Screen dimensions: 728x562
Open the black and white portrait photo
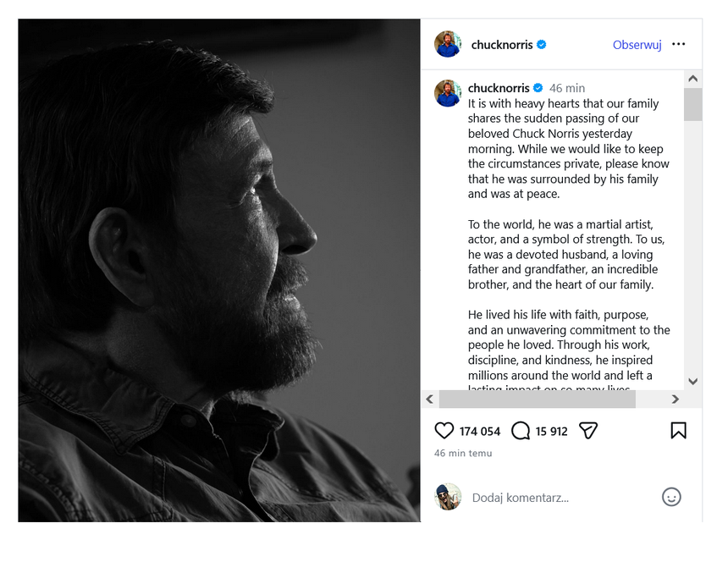[x=219, y=270]
